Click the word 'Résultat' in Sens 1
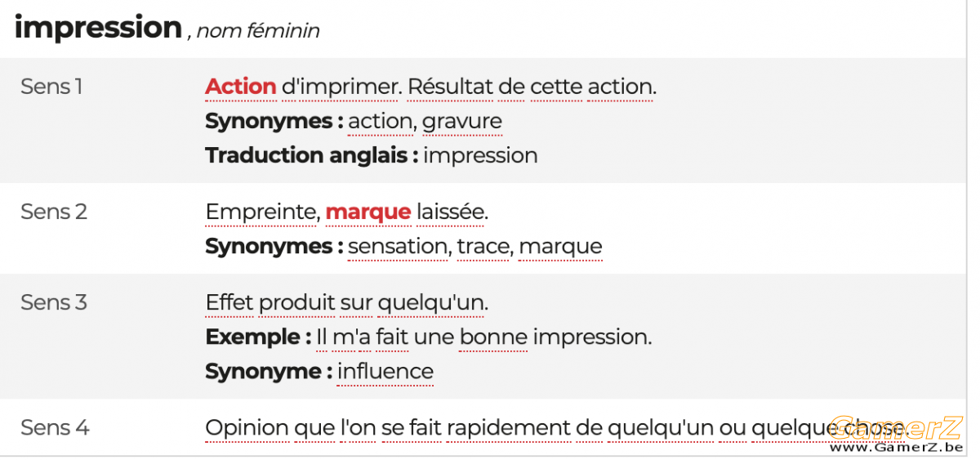The width and height of the screenshot is (980, 460). pyautogui.click(x=448, y=87)
